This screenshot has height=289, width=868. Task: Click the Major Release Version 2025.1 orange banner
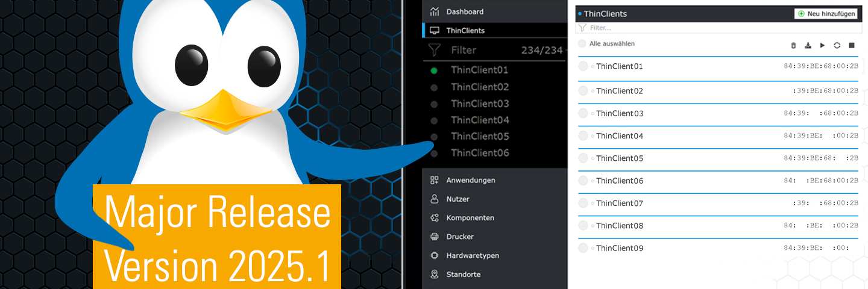[x=217, y=237]
